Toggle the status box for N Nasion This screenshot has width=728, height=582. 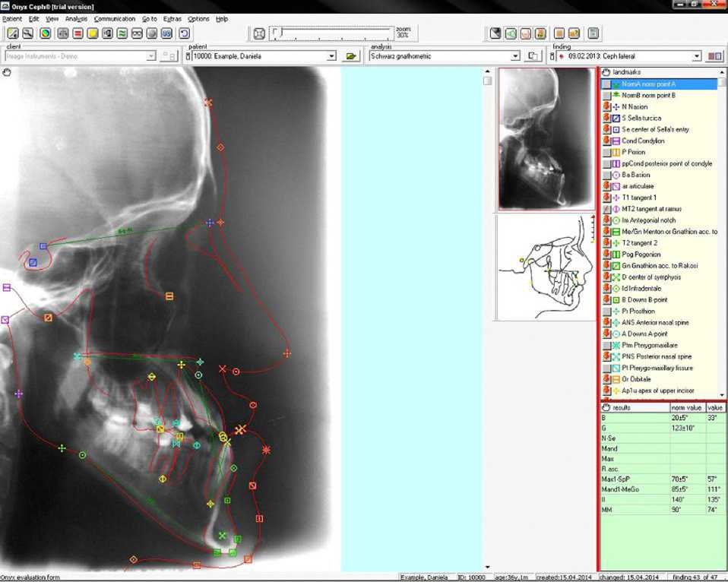click(x=606, y=106)
